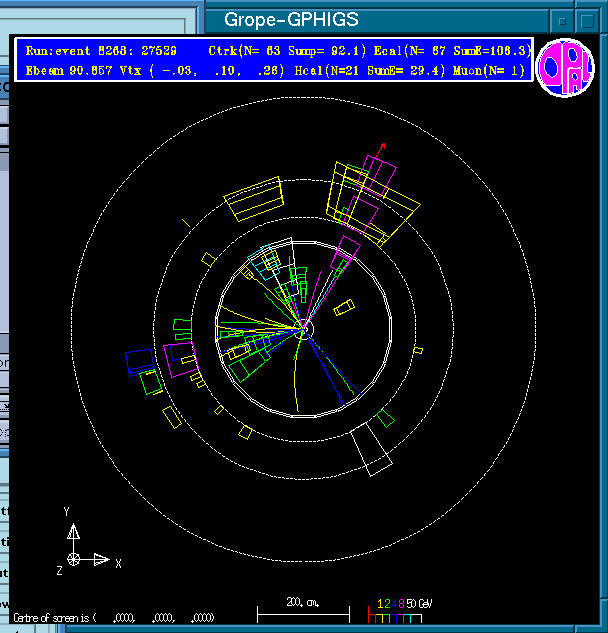
Task: Click the OPAL logo in the header
Action: click(x=565, y=68)
